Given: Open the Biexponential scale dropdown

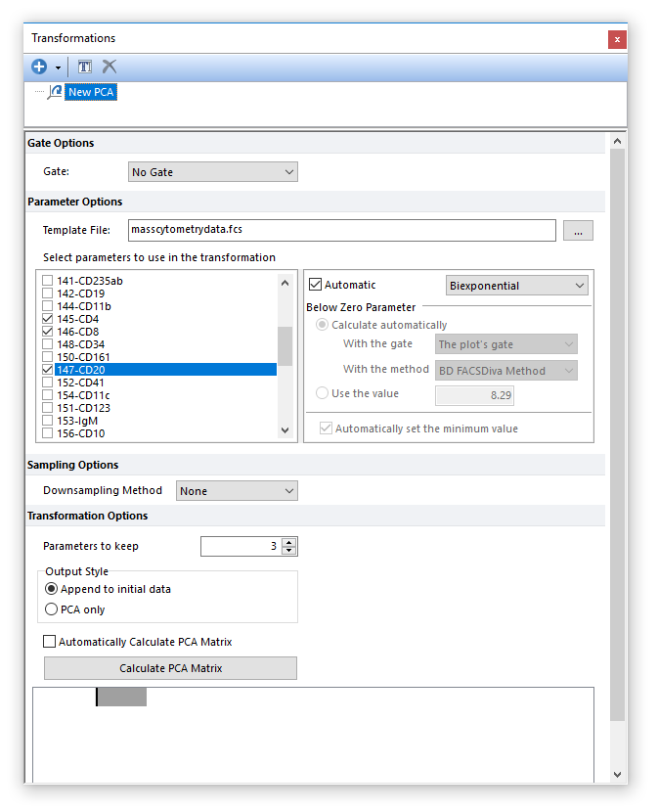Looking at the screenshot, I should click(x=516, y=286).
